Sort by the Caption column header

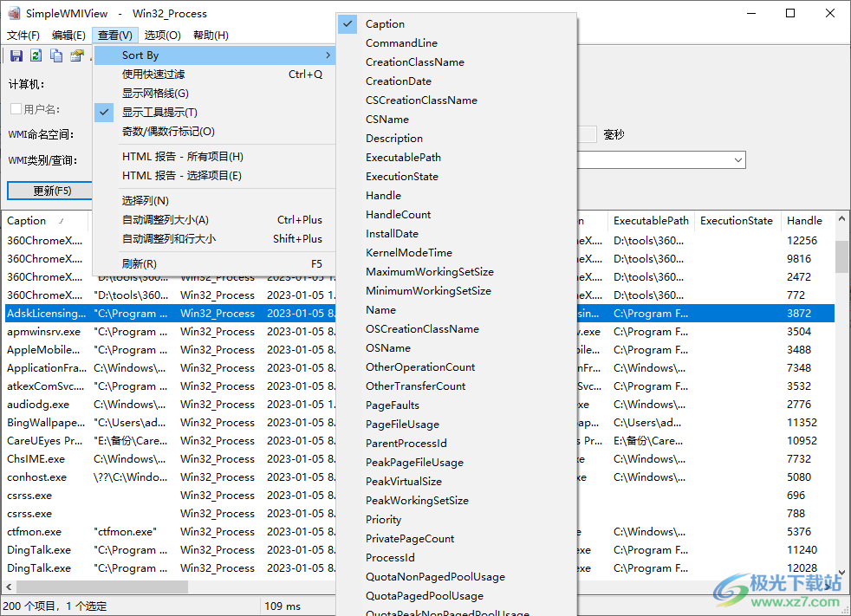pyautogui.click(x=26, y=220)
